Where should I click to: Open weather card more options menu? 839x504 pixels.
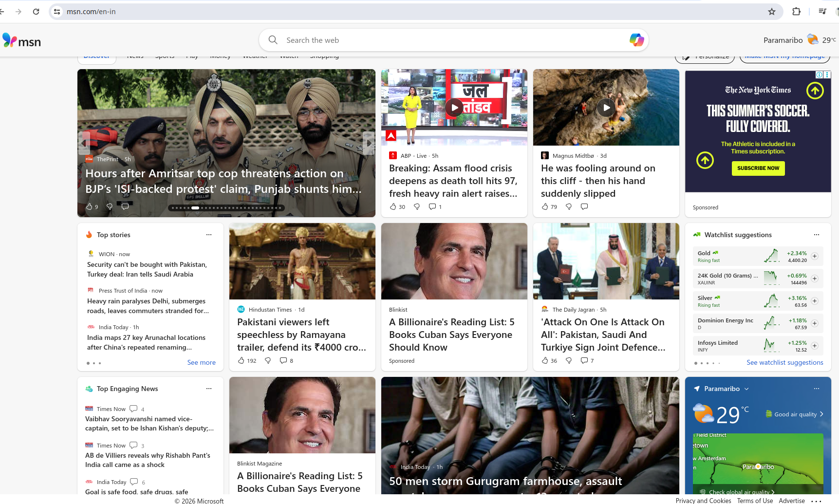[817, 389]
